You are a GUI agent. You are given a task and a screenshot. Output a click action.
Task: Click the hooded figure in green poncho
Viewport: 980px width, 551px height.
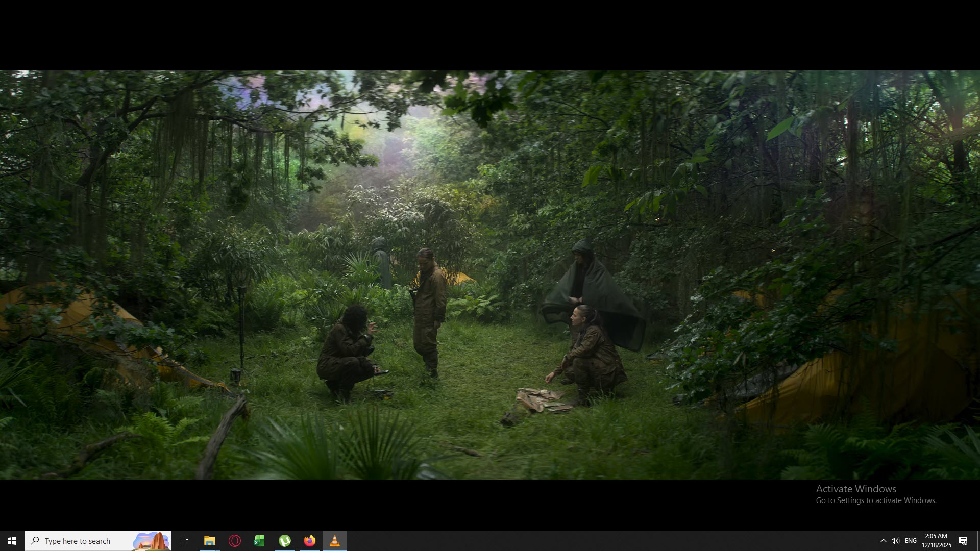tap(595, 291)
